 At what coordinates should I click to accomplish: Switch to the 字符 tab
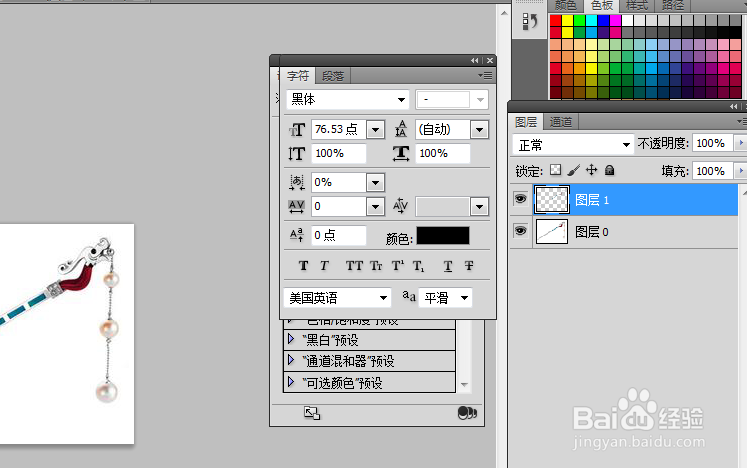point(298,76)
